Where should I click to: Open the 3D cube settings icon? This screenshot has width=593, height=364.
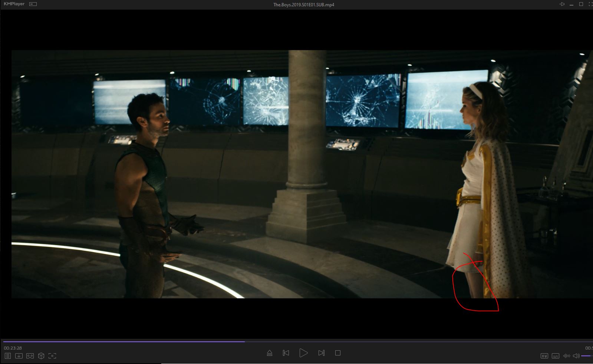[x=41, y=356]
